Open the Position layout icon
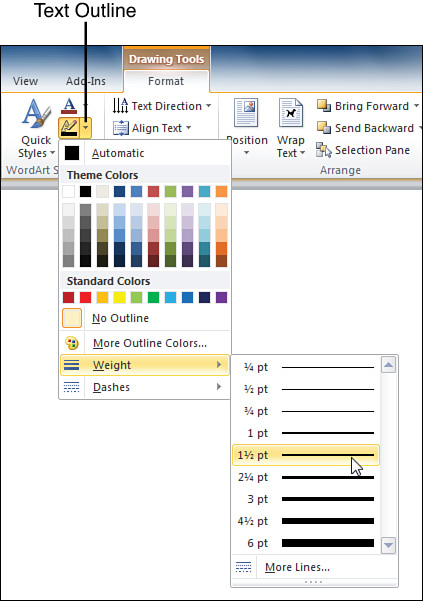 pyautogui.click(x=246, y=113)
